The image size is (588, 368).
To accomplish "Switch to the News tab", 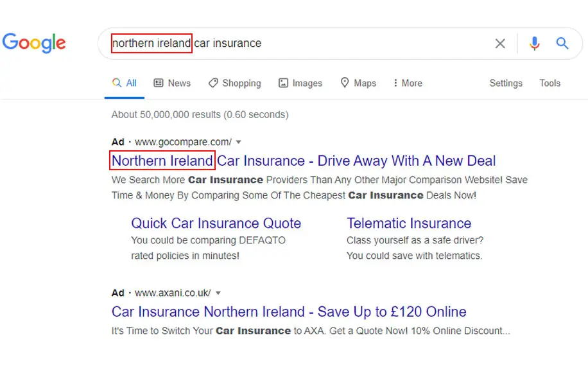I will (x=172, y=83).
